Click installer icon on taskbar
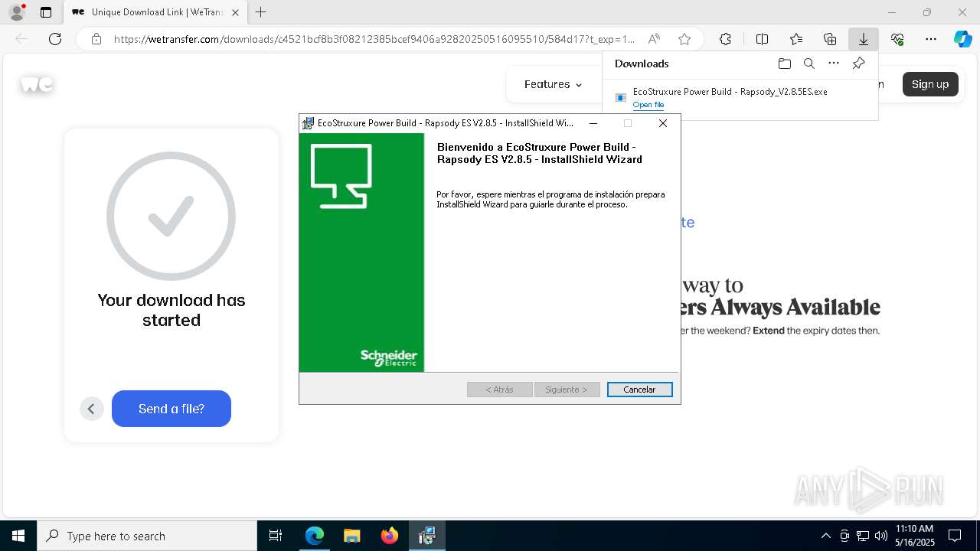The height and width of the screenshot is (551, 980). 426,536
